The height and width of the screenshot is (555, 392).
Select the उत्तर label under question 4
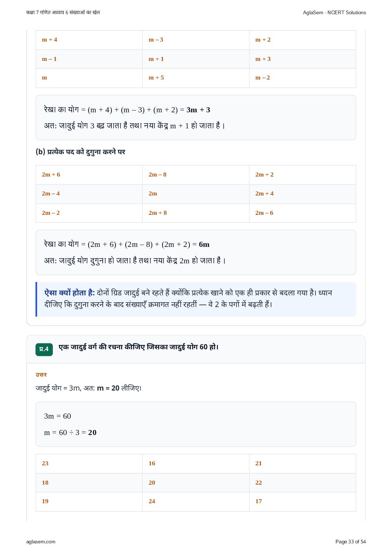click(x=41, y=375)
